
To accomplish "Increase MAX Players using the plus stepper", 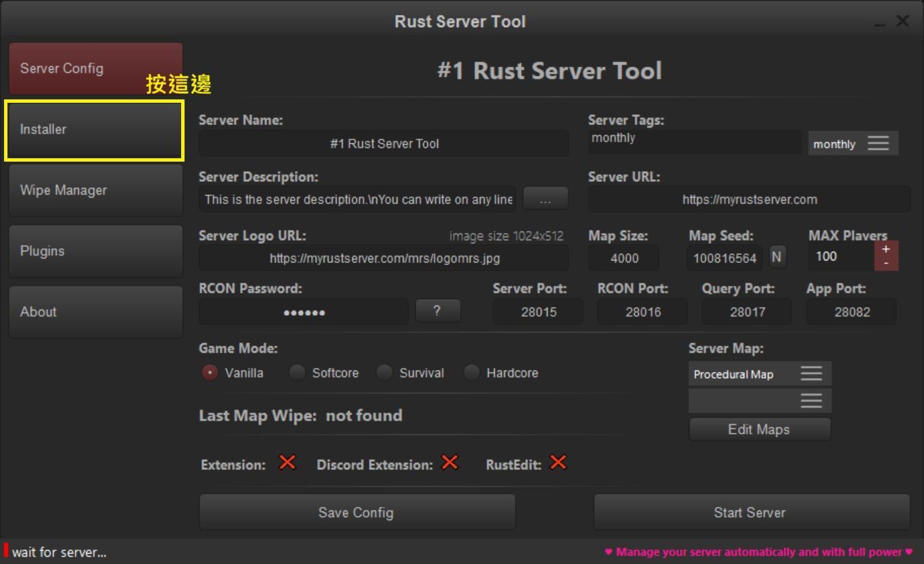I will click(886, 250).
